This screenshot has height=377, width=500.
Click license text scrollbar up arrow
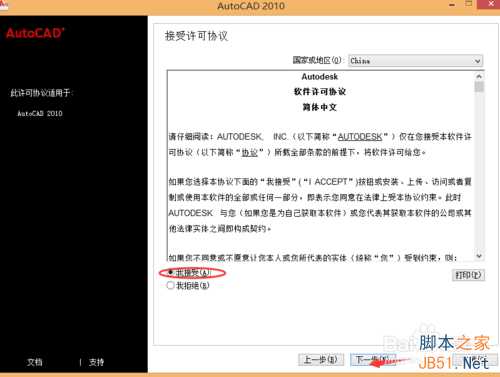click(479, 76)
